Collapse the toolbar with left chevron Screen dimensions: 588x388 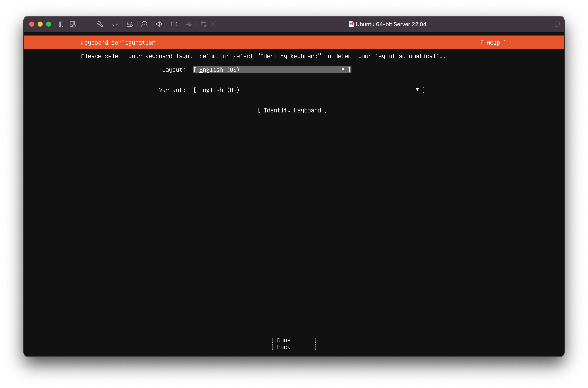(215, 24)
